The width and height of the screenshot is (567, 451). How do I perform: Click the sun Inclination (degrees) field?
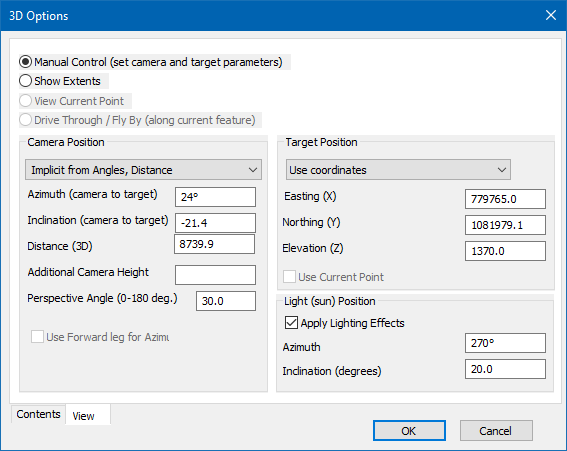[x=505, y=369]
